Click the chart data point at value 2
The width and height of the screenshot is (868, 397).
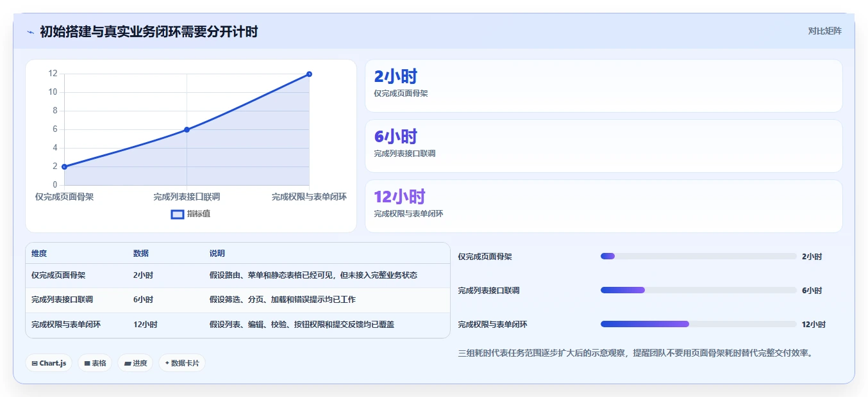click(64, 166)
